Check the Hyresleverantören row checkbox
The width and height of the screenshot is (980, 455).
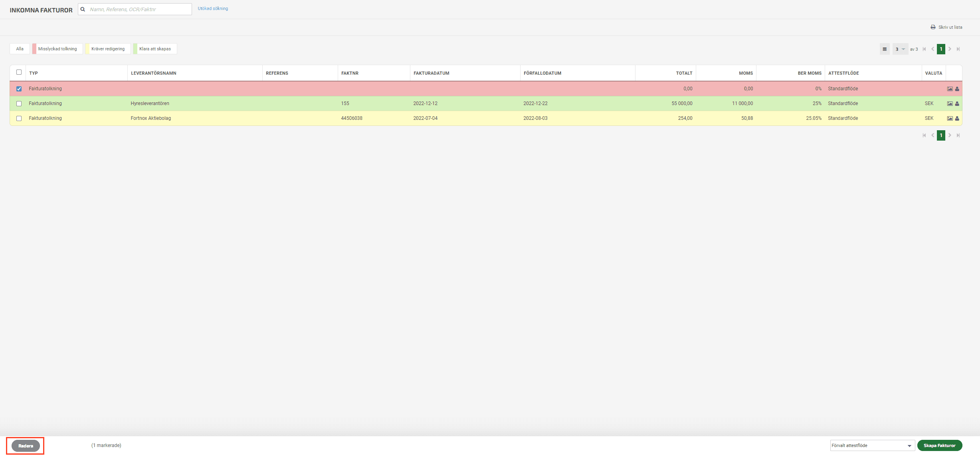19,103
